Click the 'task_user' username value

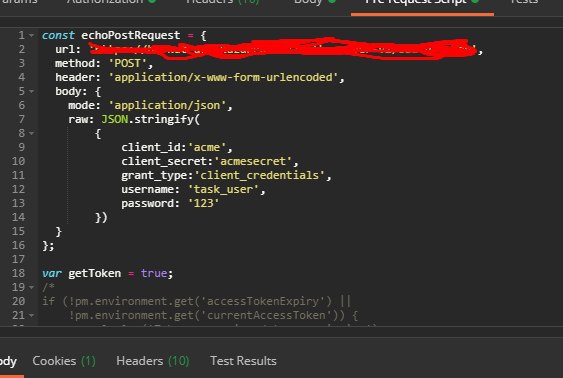coord(223,189)
